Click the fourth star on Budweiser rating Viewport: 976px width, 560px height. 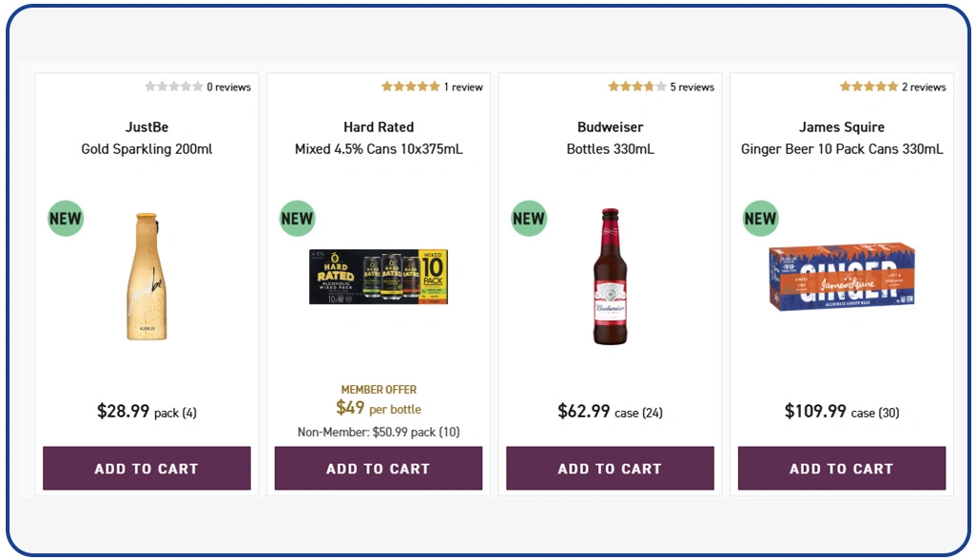point(651,87)
